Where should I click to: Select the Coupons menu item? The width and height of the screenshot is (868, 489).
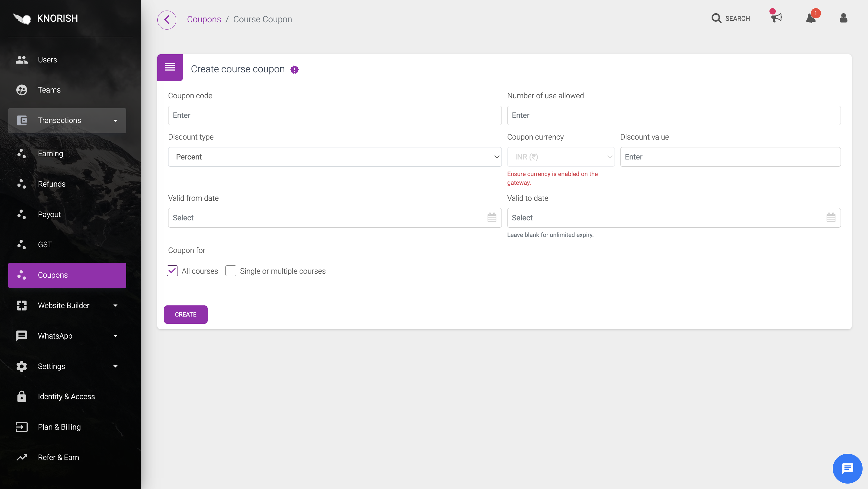(x=67, y=275)
